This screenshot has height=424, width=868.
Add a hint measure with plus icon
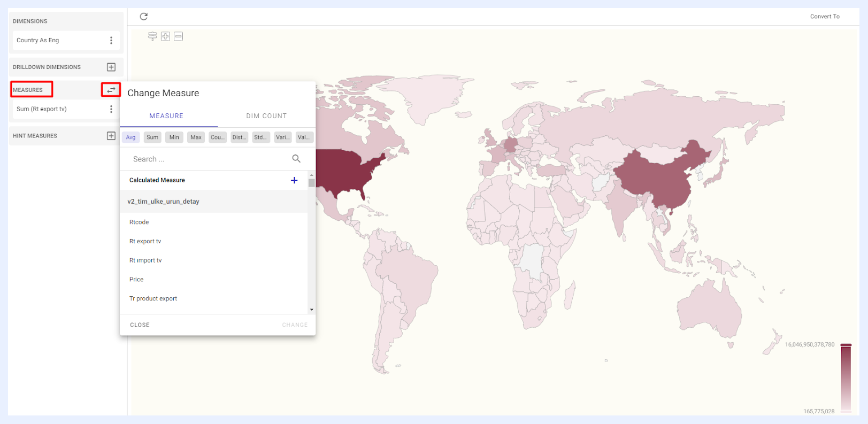(111, 136)
